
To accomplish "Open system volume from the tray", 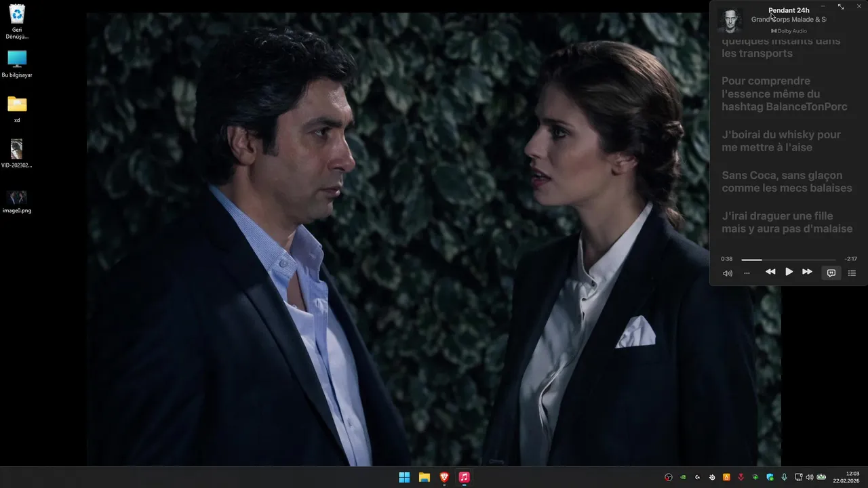I will tap(809, 477).
